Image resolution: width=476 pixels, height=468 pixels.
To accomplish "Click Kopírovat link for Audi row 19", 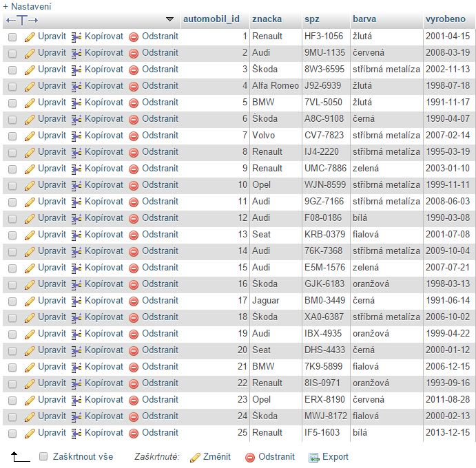I will pos(103,333).
